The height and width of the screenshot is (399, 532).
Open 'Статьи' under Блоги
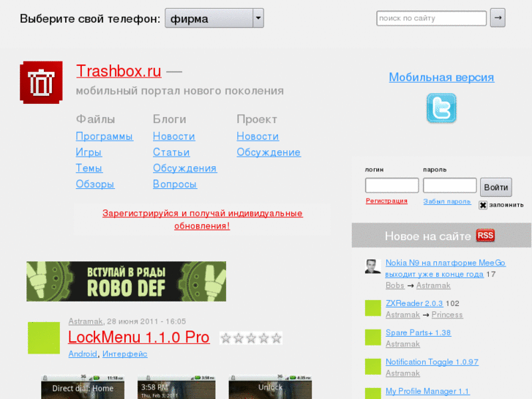171,152
